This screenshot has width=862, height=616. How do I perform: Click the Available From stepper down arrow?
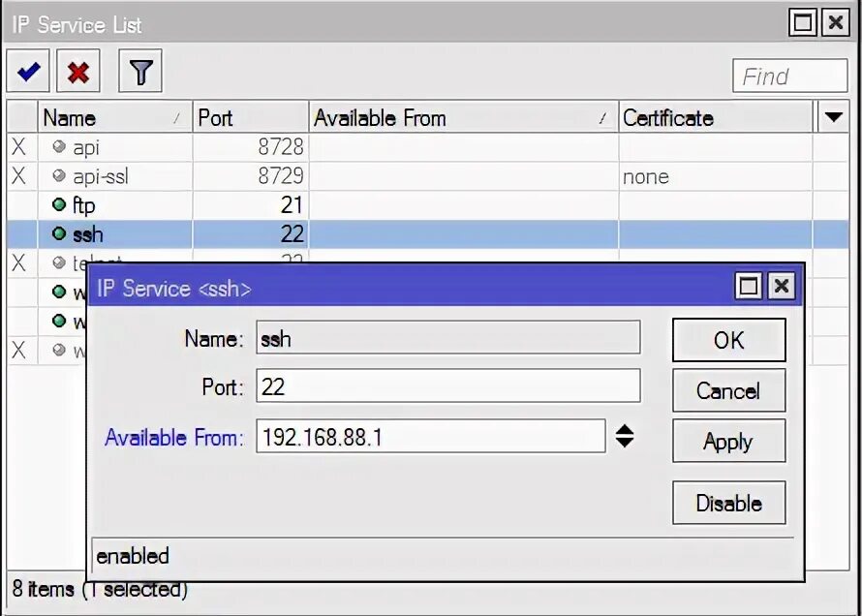625,443
